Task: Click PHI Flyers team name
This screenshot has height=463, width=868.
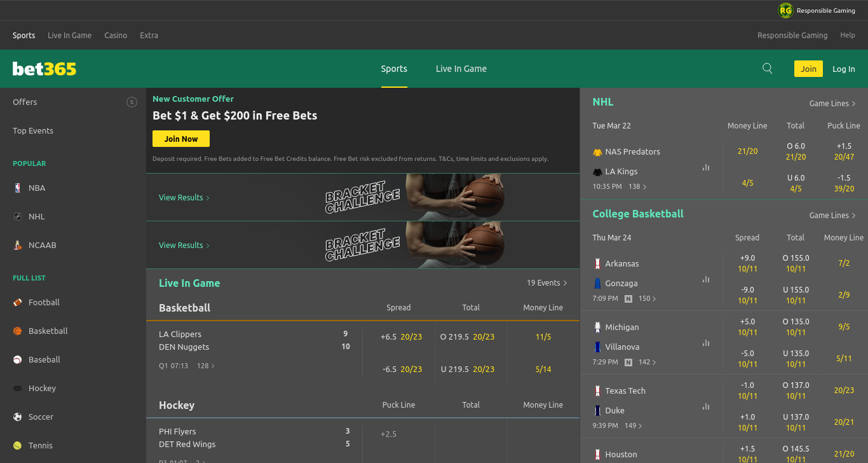Action: [x=177, y=431]
